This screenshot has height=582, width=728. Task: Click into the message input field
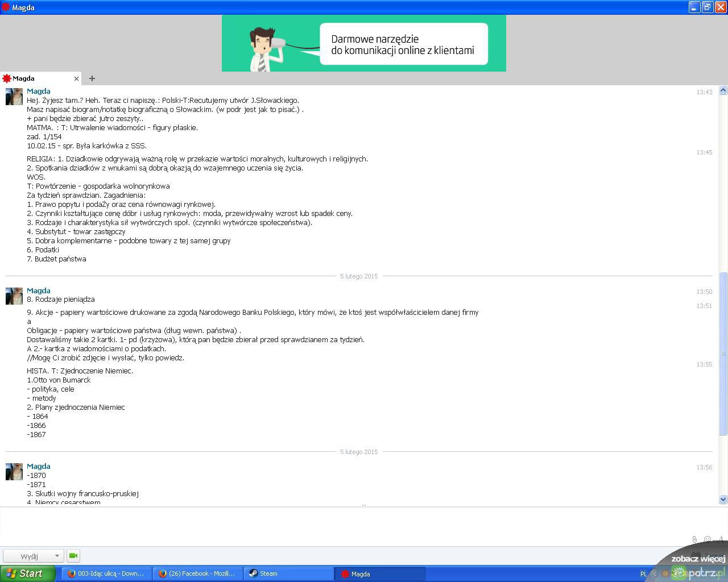point(341,523)
